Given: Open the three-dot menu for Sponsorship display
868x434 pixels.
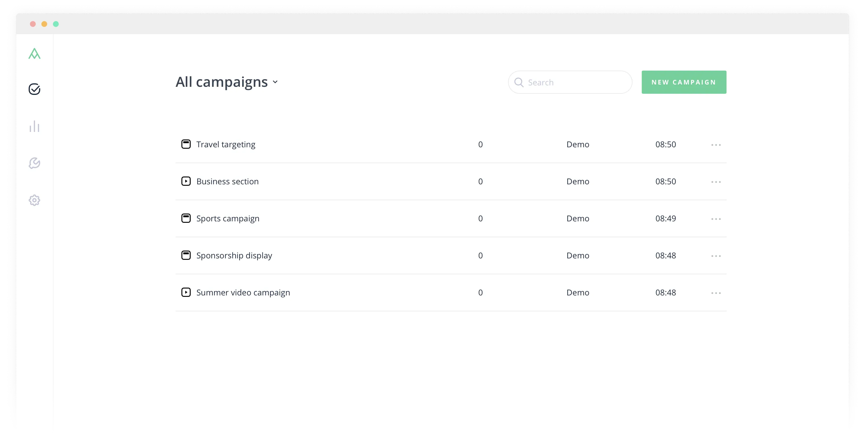Looking at the screenshot, I should (x=716, y=256).
